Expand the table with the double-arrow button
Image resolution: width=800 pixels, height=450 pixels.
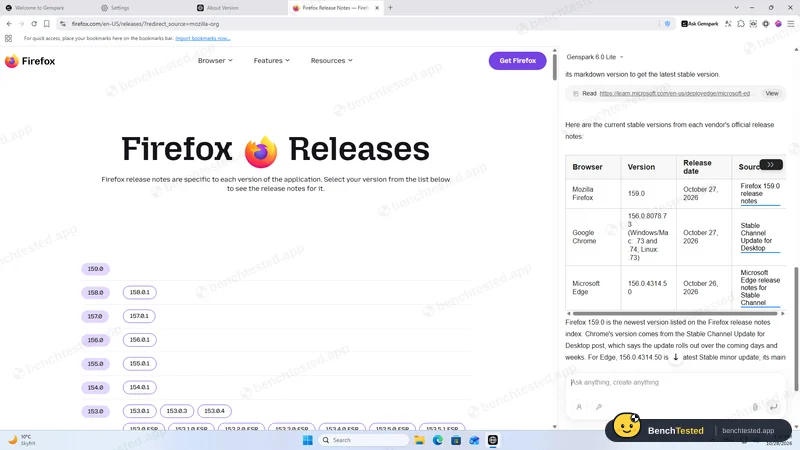[770, 165]
